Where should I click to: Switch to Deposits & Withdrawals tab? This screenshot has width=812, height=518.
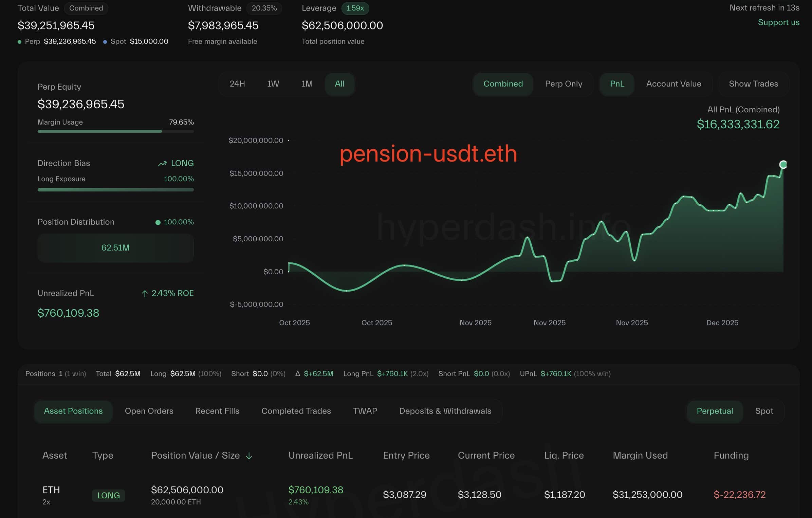tap(445, 411)
